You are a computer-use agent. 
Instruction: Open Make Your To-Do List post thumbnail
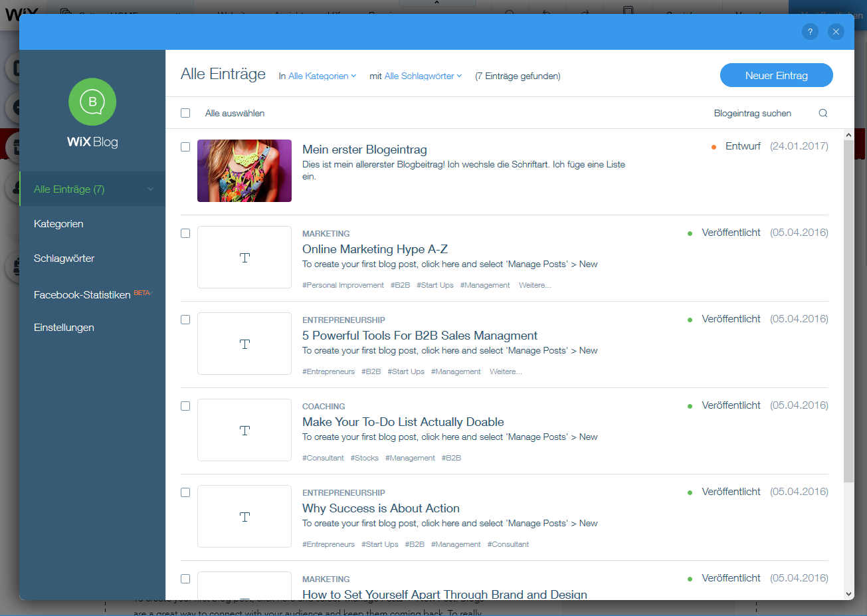tap(244, 430)
